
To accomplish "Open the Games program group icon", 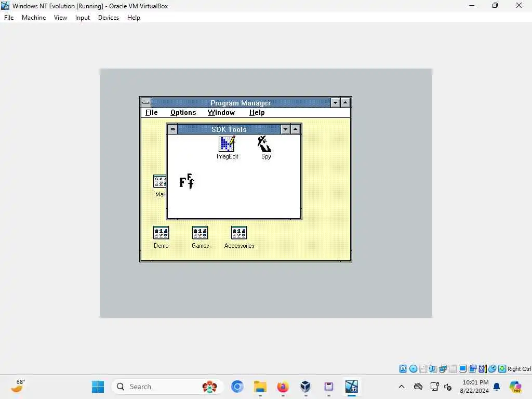I will [200, 237].
